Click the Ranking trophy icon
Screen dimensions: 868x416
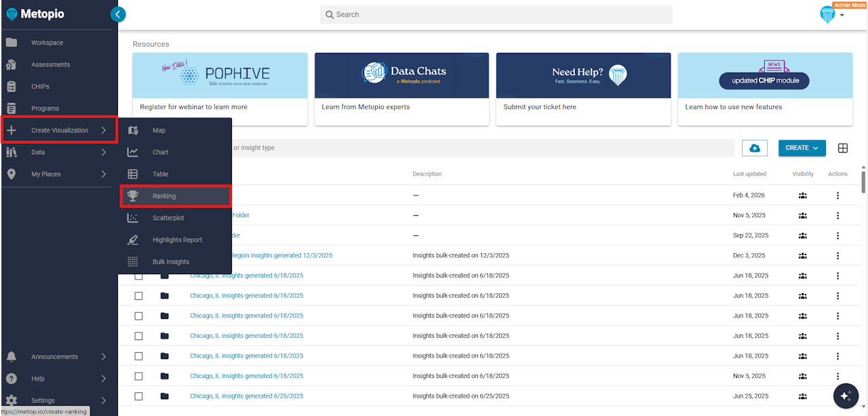[x=133, y=196]
